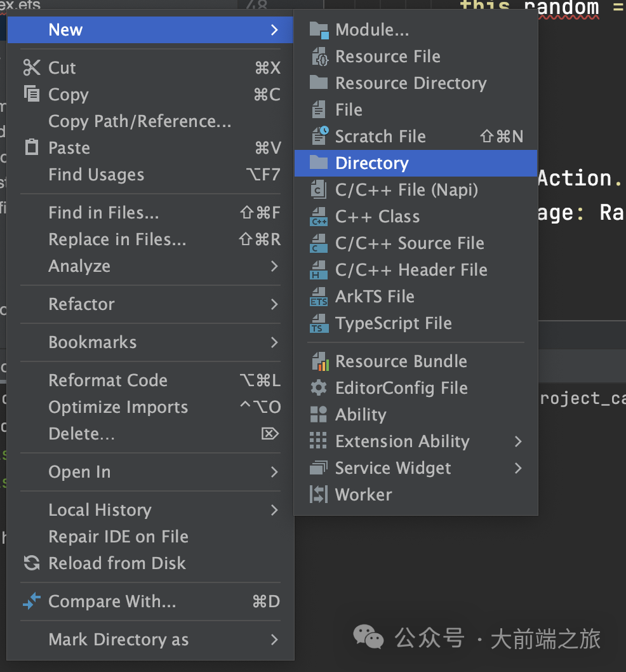
Task: Click the TypeScript File icon
Action: point(319,323)
